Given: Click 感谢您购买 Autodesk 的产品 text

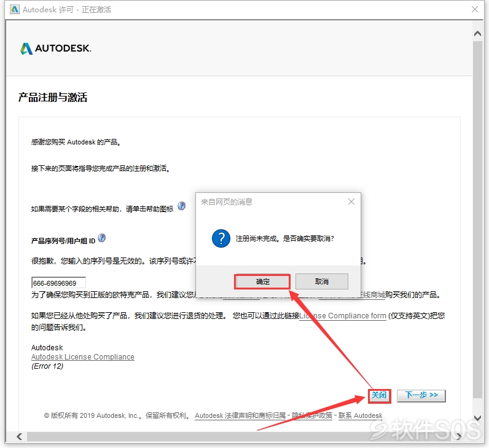Looking at the screenshot, I should pyautogui.click(x=76, y=142).
